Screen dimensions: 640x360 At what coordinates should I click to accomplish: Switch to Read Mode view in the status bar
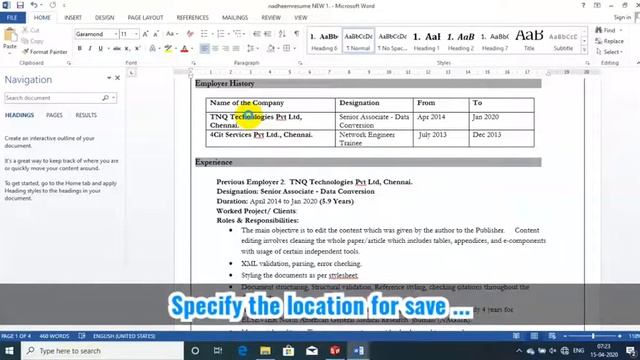point(516,336)
